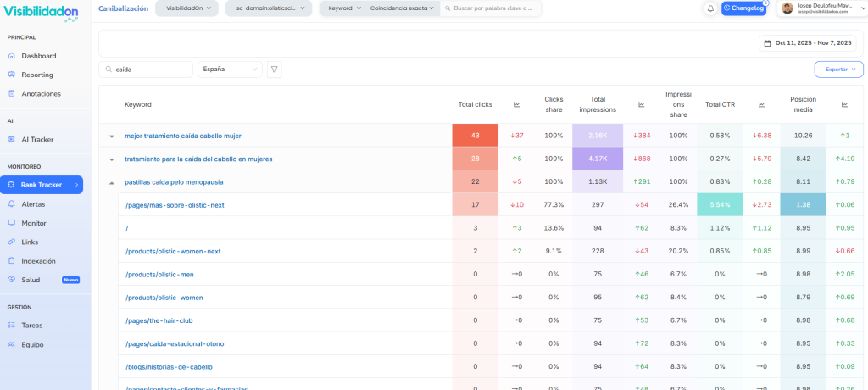The height and width of the screenshot is (390, 868).
Task: Open the VisibilidadOn project dropdown
Action: tap(187, 8)
